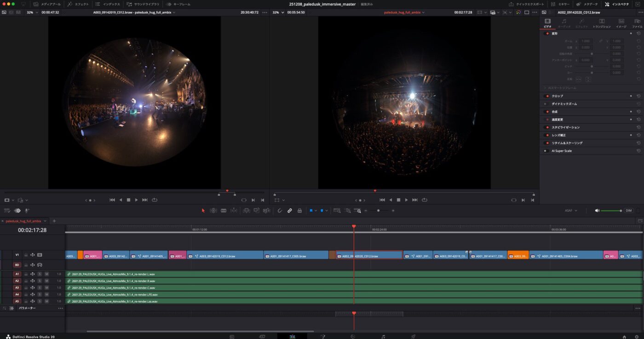This screenshot has width=644, height=339.
Task: Select clip A001_09141417_C005.braw on V1
Action: (x=296, y=255)
